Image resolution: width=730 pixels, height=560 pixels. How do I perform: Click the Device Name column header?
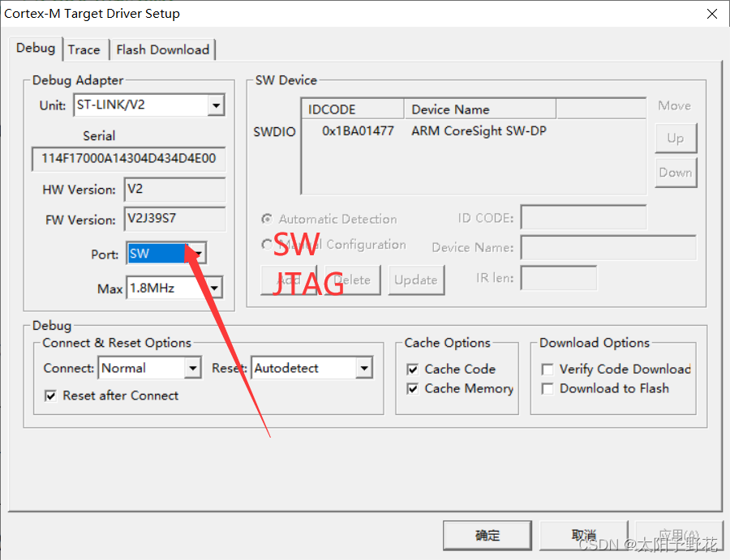pyautogui.click(x=480, y=109)
